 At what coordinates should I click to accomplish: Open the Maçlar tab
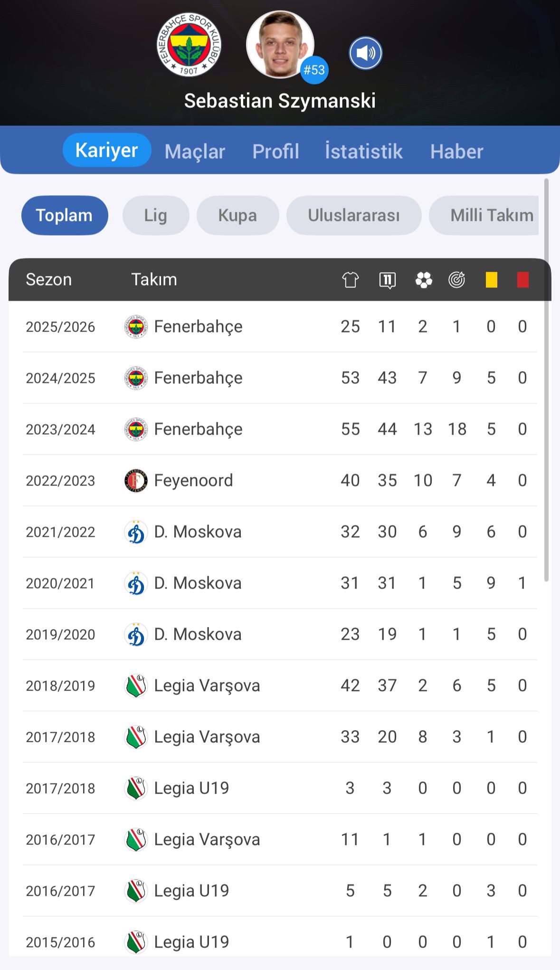[x=195, y=152]
